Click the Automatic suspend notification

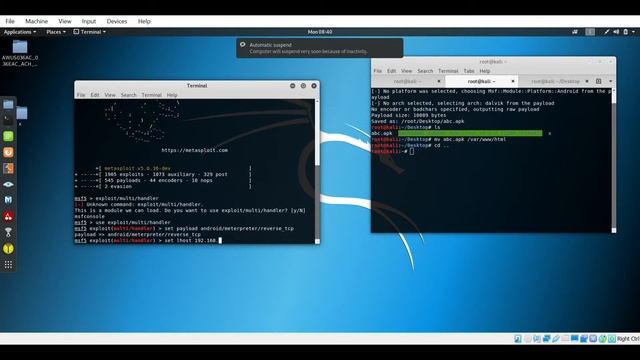(x=320, y=48)
